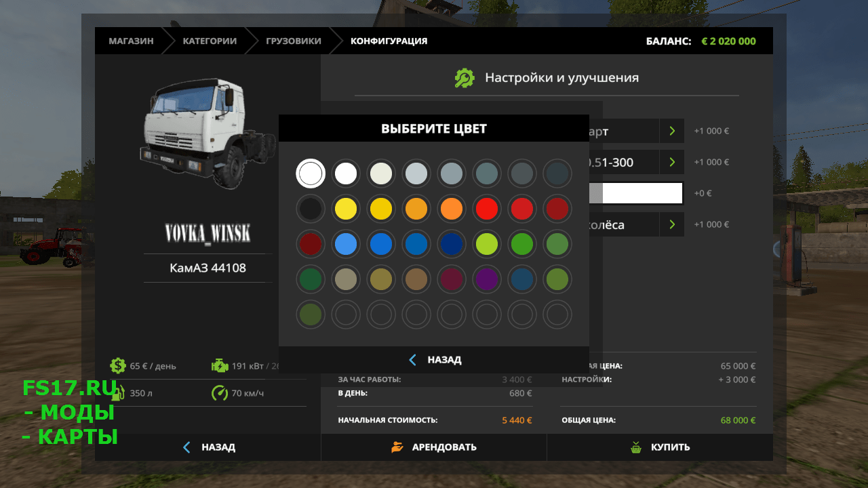Viewport: 868px width, 488px height.
Task: Select the bright orange color swatch
Action: click(452, 209)
